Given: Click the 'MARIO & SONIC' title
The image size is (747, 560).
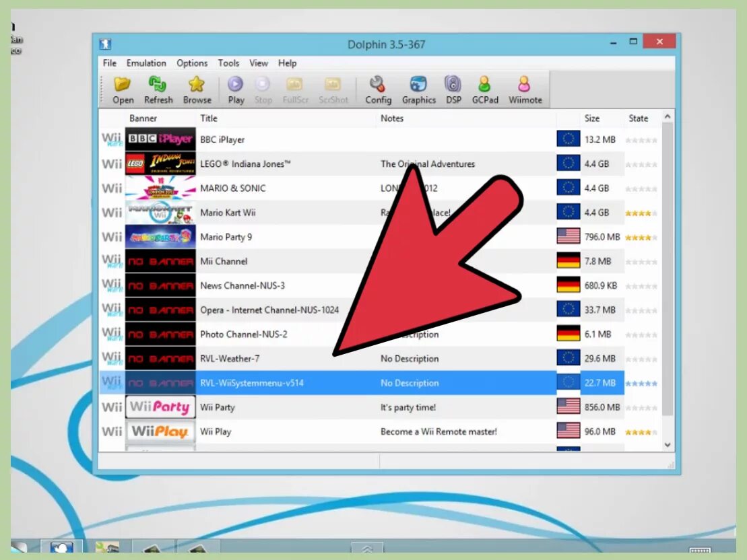Looking at the screenshot, I should coord(233,188).
